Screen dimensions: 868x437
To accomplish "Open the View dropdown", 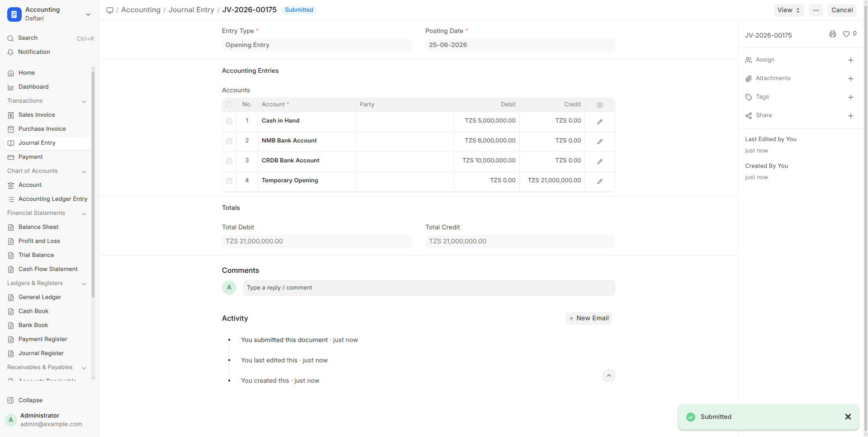I will 788,10.
